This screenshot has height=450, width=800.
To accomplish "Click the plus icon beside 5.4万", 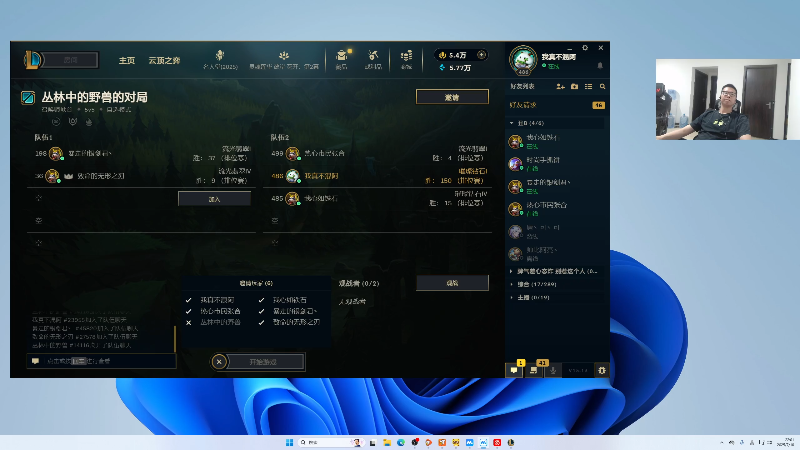I will click(481, 55).
